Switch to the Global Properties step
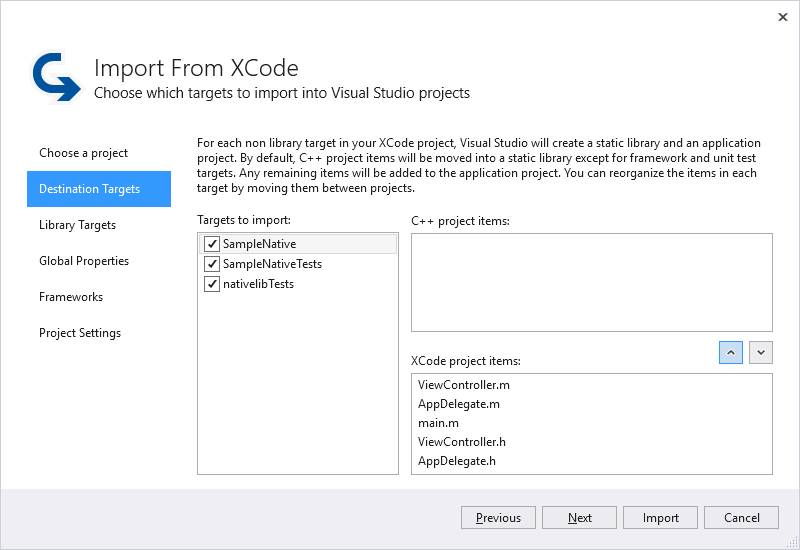Viewport: 800px width, 550px height. coord(99,261)
